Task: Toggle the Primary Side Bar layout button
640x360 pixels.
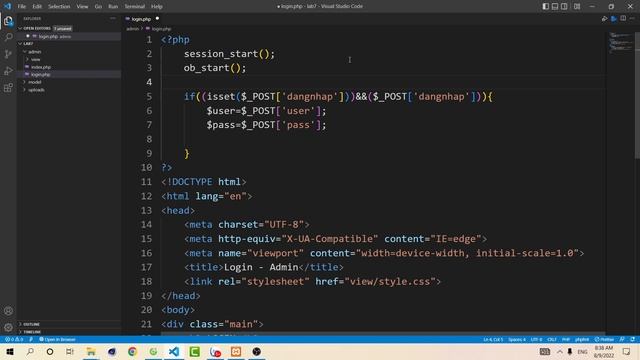Action: click(x=546, y=6)
